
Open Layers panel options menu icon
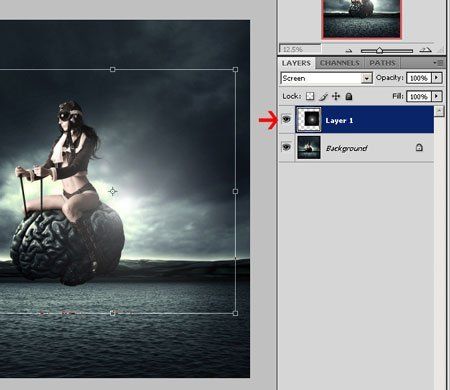439,62
